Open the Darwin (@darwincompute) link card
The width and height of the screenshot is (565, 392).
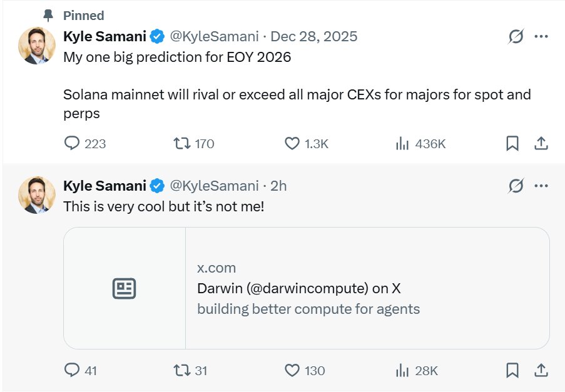point(307,288)
